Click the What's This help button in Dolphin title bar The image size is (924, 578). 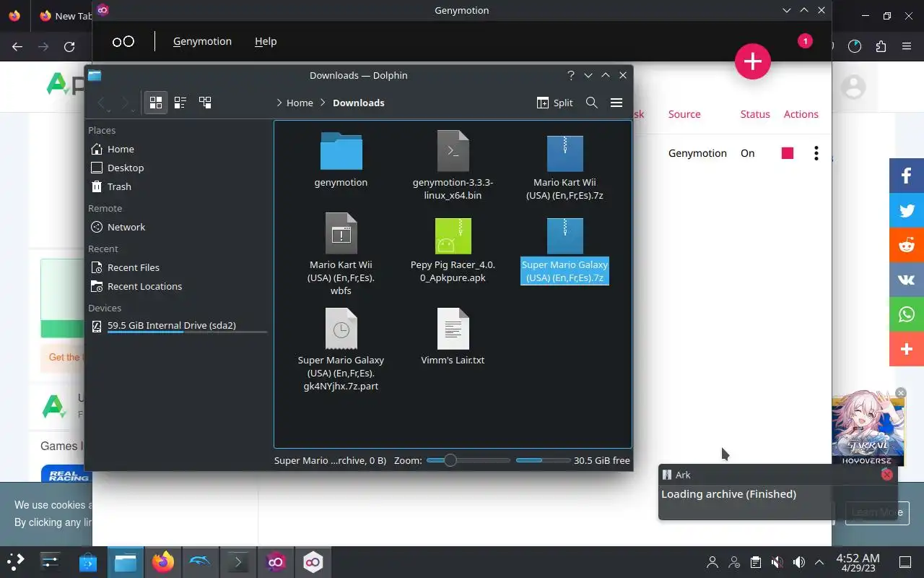click(x=571, y=75)
